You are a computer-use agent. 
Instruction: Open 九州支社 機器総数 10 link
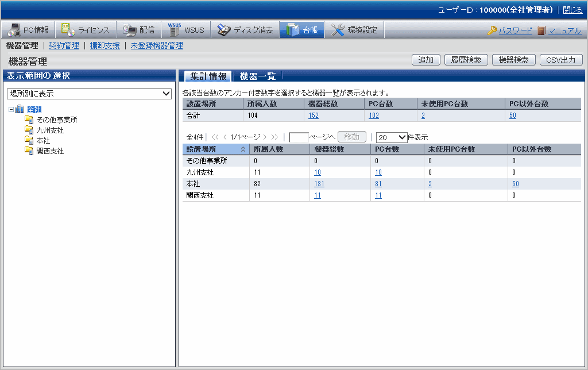point(318,172)
